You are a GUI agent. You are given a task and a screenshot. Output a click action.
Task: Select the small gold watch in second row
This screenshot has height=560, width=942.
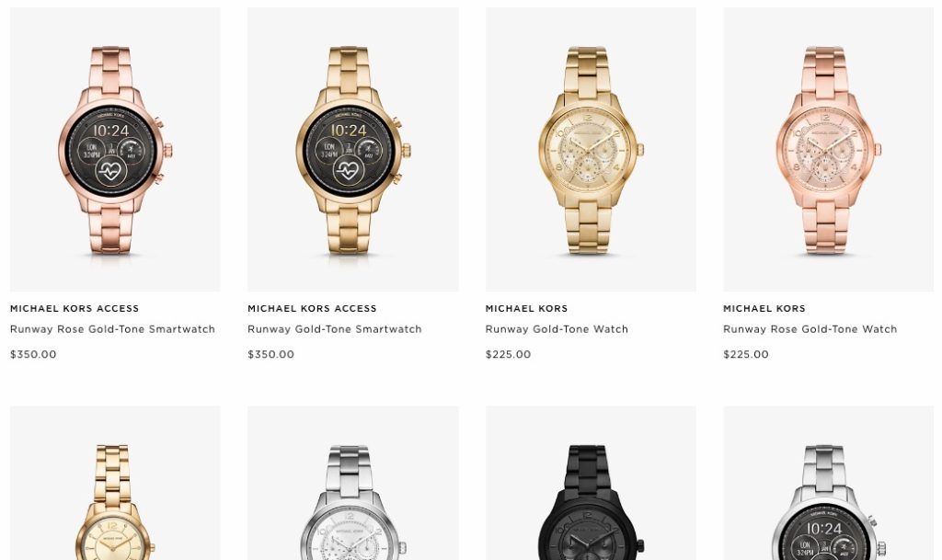pyautogui.click(x=115, y=483)
